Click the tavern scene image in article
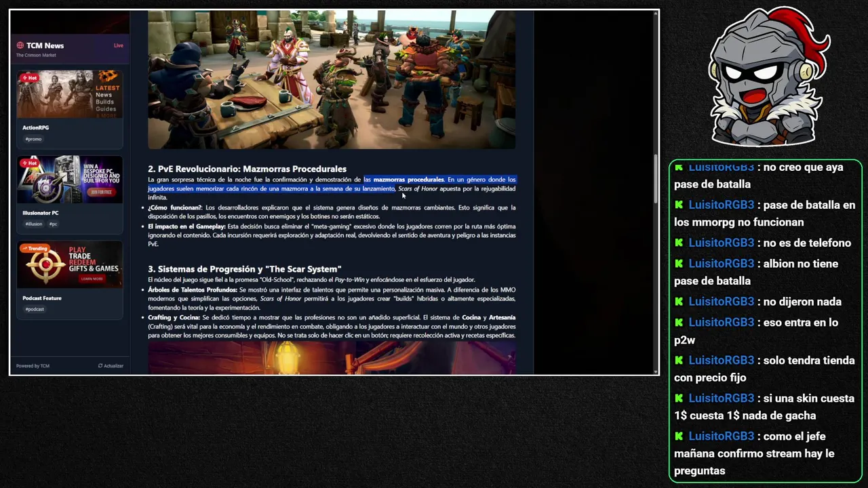Image resolution: width=868 pixels, height=488 pixels. click(332, 80)
